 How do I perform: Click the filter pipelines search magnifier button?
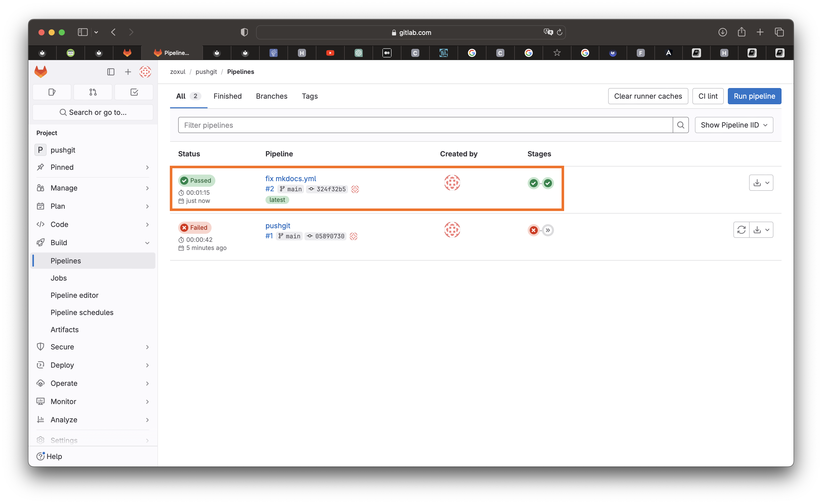681,125
